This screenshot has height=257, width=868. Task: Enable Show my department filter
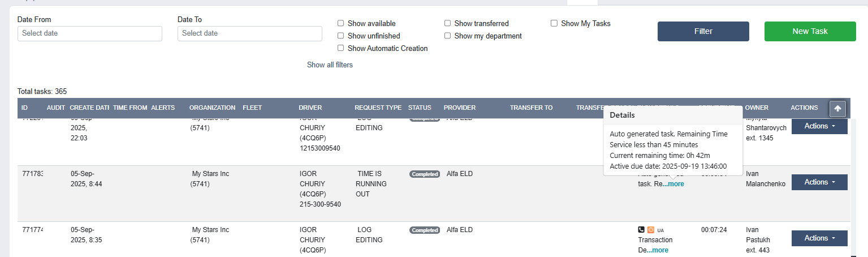(448, 36)
